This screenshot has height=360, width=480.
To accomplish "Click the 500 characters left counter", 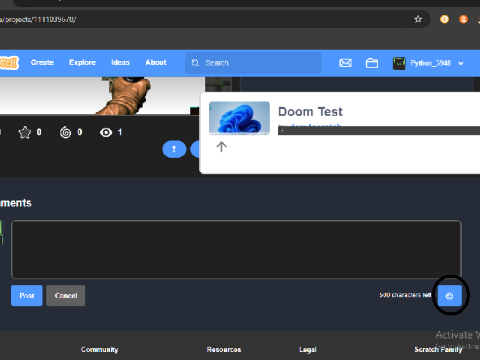I will pyautogui.click(x=405, y=295).
